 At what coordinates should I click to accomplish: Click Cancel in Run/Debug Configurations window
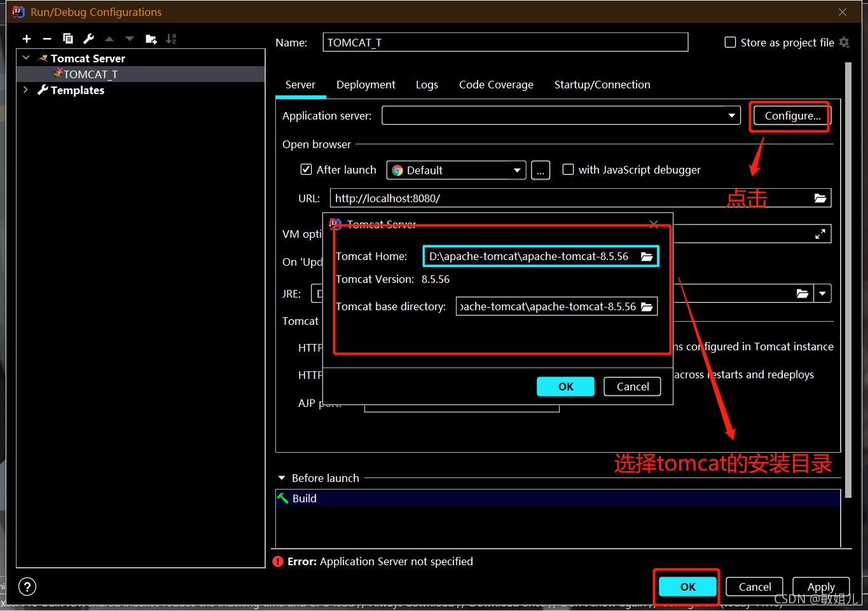pyautogui.click(x=755, y=587)
